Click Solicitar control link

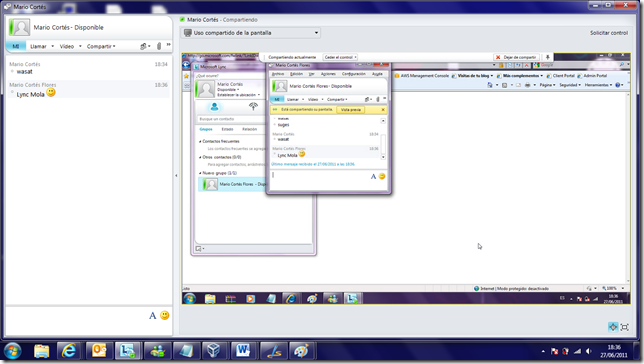609,33
